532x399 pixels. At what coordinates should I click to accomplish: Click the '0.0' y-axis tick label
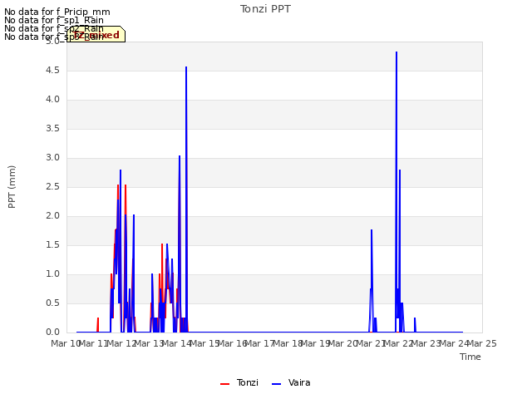[52, 332]
